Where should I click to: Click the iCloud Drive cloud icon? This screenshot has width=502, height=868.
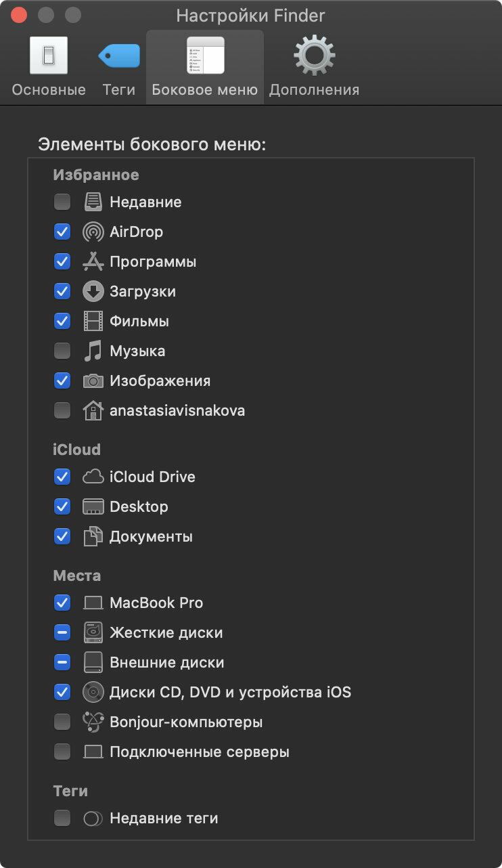coord(93,477)
